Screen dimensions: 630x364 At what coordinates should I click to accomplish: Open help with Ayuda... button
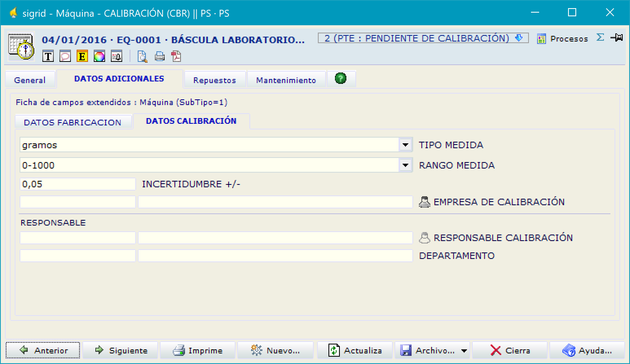tap(587, 350)
